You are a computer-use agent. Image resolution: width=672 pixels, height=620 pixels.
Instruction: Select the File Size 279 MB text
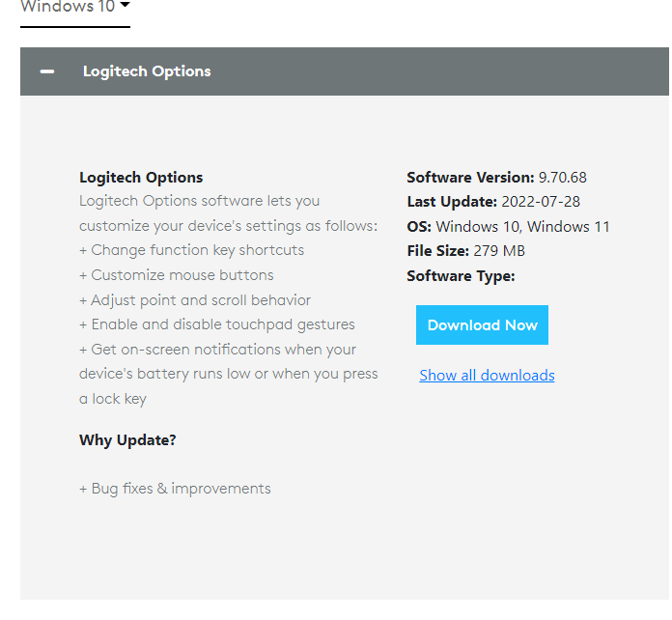tap(465, 251)
